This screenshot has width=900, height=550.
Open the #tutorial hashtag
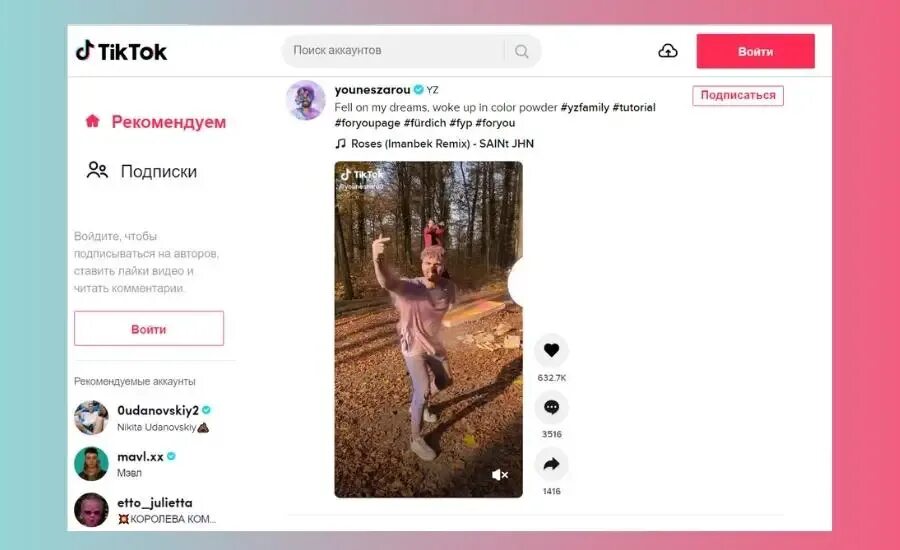pyautogui.click(x=634, y=107)
